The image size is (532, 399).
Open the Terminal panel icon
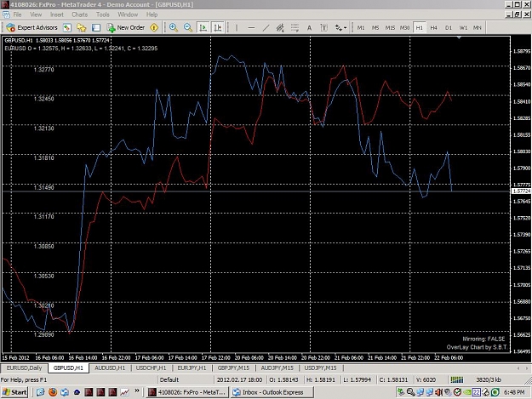coord(96,27)
